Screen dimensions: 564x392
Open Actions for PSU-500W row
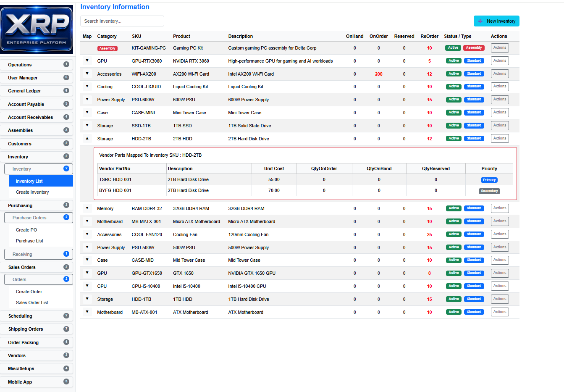(500, 247)
